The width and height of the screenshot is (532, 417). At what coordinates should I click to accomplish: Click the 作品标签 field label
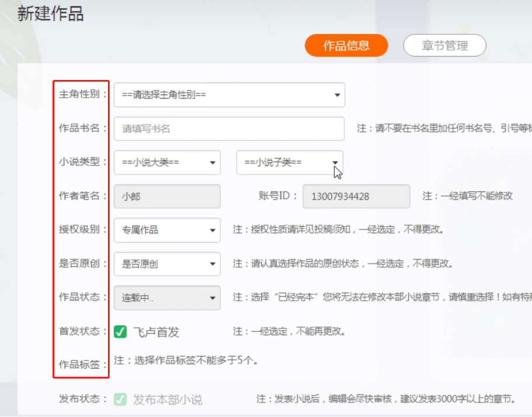click(82, 365)
